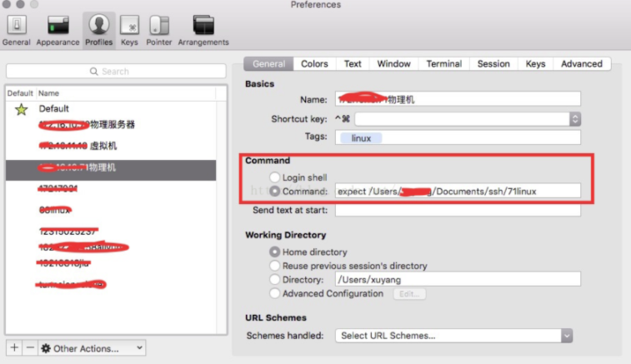Switch to the Window tab
The height and width of the screenshot is (364, 631).
point(393,63)
